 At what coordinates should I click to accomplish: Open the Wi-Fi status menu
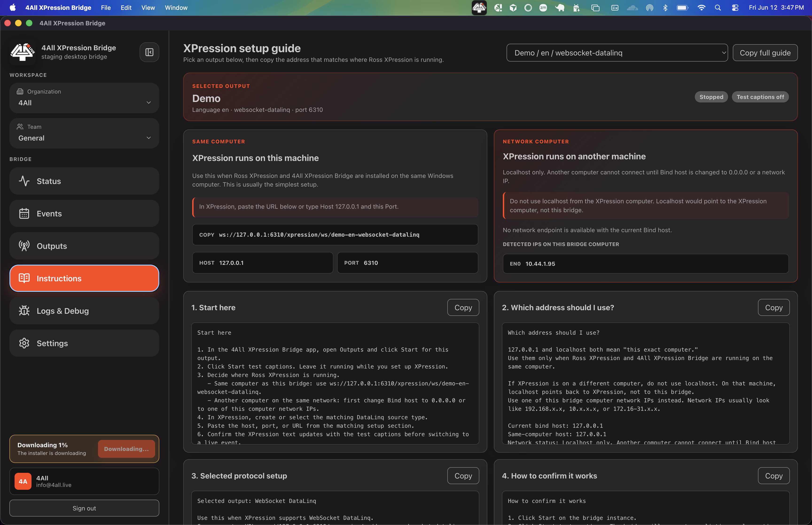click(701, 8)
